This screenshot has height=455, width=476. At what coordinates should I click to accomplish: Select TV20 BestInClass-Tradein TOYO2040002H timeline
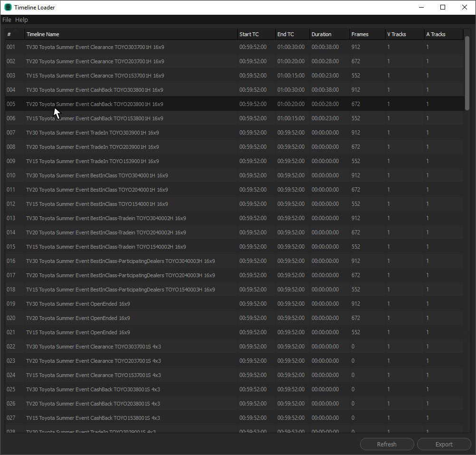(x=234, y=232)
